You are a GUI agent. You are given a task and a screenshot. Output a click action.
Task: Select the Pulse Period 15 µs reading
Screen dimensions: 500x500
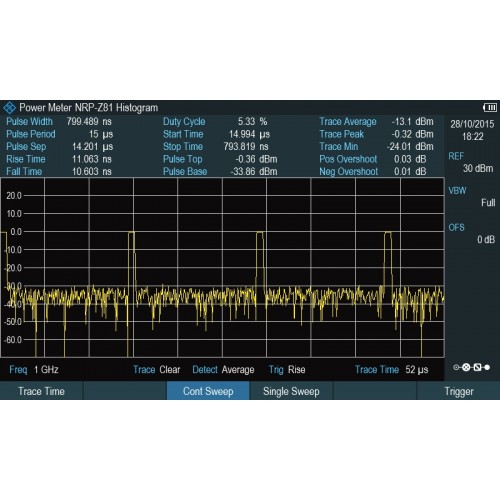pyautogui.click(x=60, y=134)
